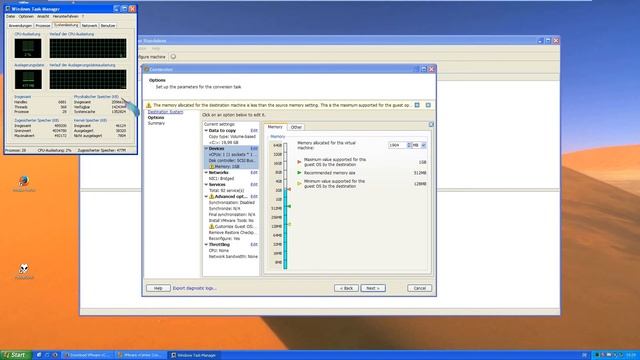Click the memory allocated value input field

pos(397,145)
